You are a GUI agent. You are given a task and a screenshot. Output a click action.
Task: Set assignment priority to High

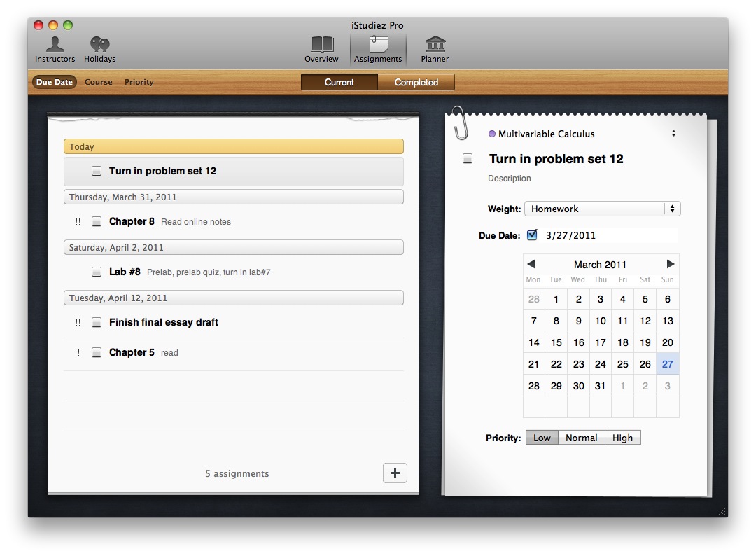pyautogui.click(x=622, y=437)
